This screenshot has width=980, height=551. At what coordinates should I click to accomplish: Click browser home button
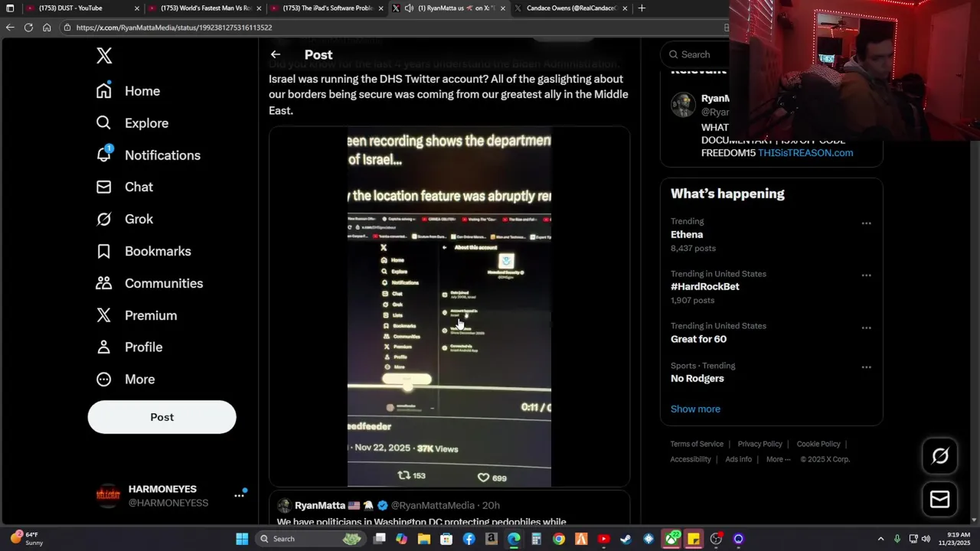(x=47, y=28)
